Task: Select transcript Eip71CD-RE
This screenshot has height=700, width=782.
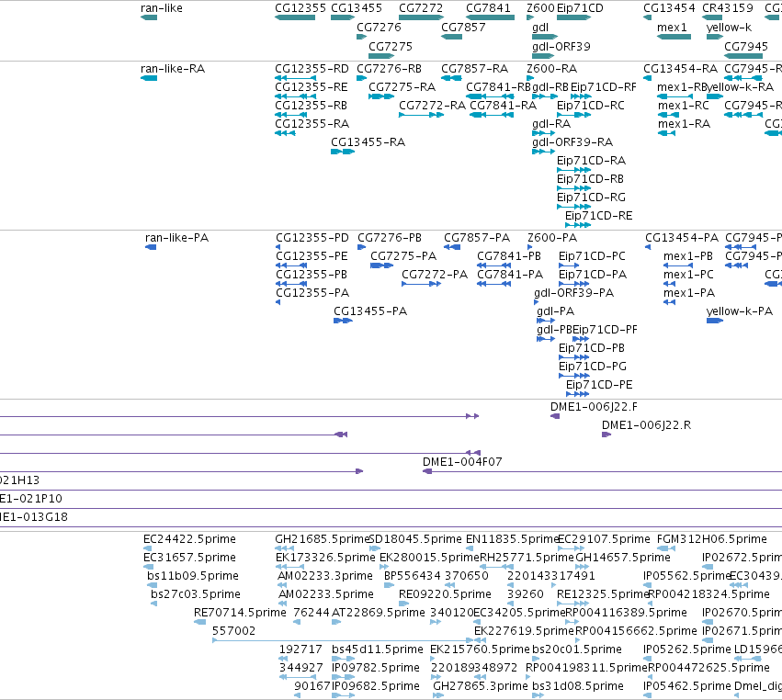Action: [x=598, y=215]
